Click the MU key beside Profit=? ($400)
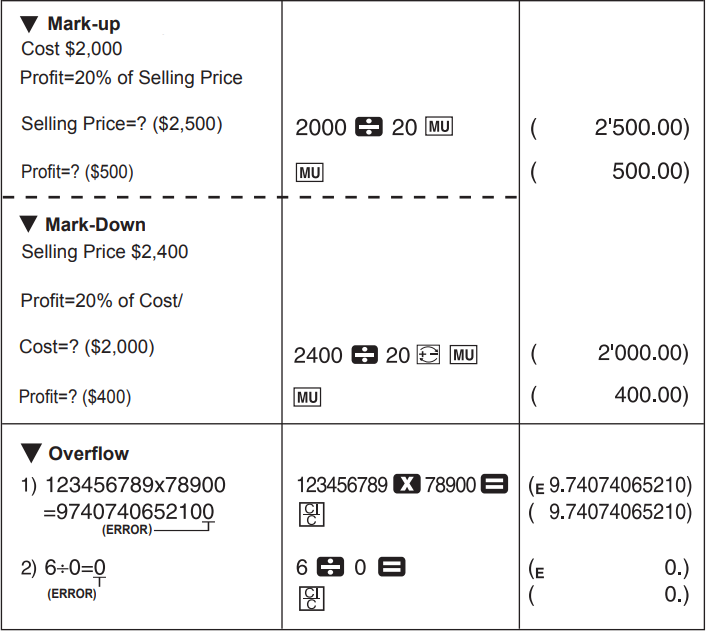706x632 pixels. click(308, 398)
